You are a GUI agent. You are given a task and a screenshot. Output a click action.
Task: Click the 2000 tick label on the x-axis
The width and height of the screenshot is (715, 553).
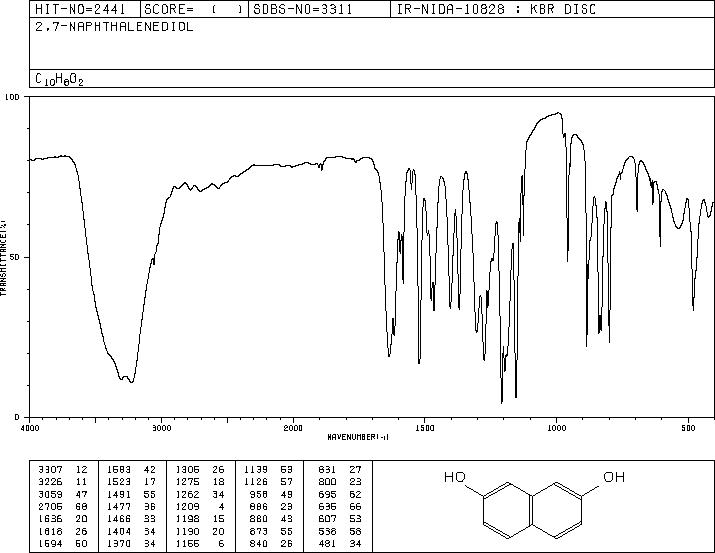[x=293, y=428]
